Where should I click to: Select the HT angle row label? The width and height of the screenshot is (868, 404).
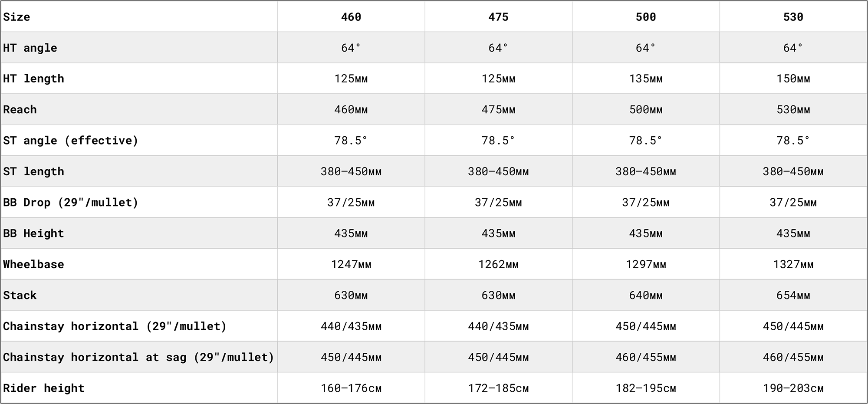(30, 48)
